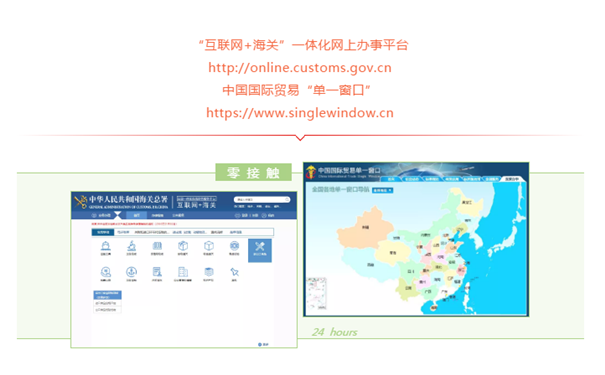Viewport: 605px width, 375px height.
Task: Click the green 零接触 label
Action: point(253,172)
